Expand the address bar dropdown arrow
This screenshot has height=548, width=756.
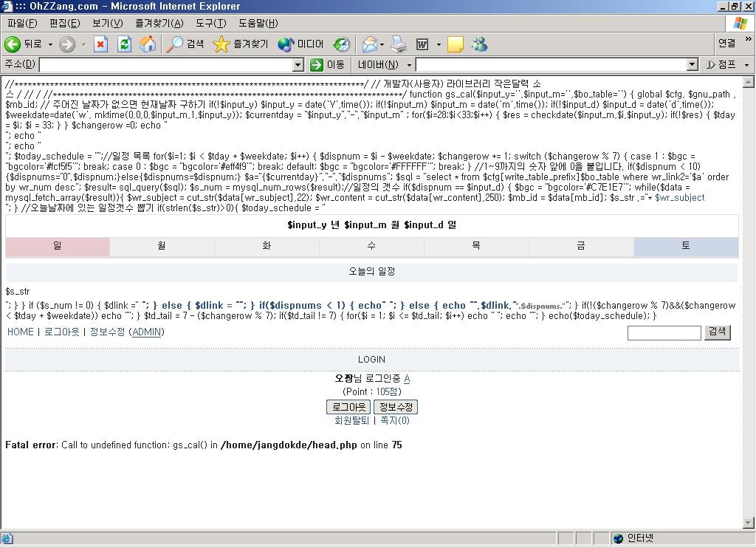point(298,65)
